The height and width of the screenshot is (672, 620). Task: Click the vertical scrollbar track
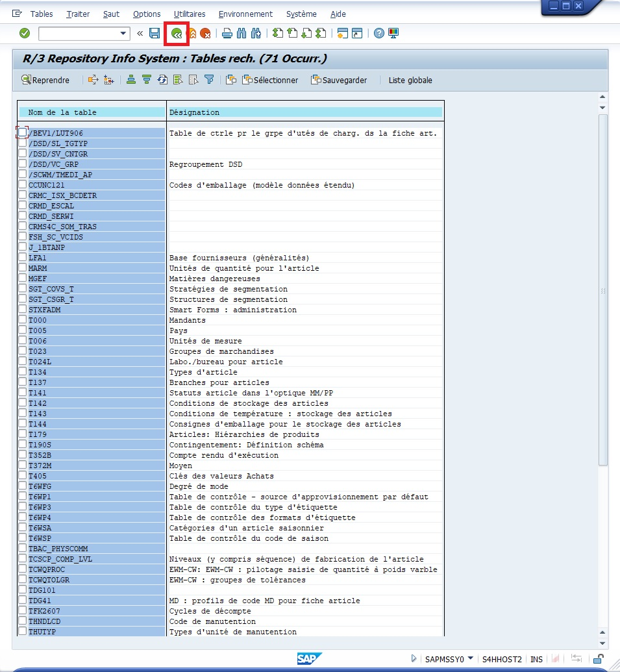(x=602, y=552)
